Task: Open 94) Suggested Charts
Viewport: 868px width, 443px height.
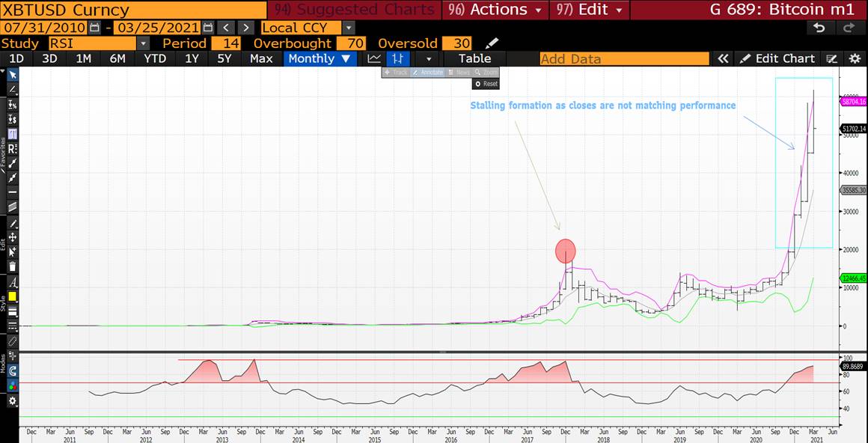Action: point(354,10)
